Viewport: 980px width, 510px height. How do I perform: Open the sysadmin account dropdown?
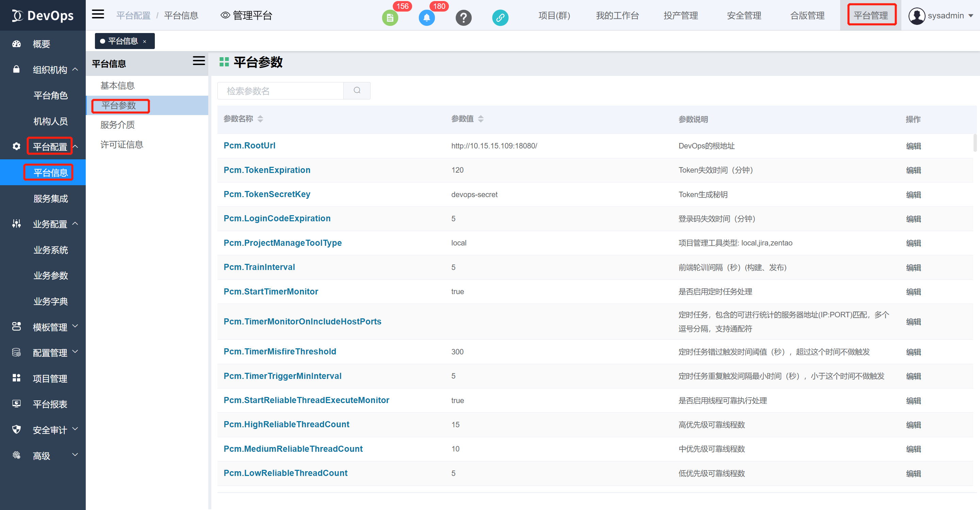point(942,16)
